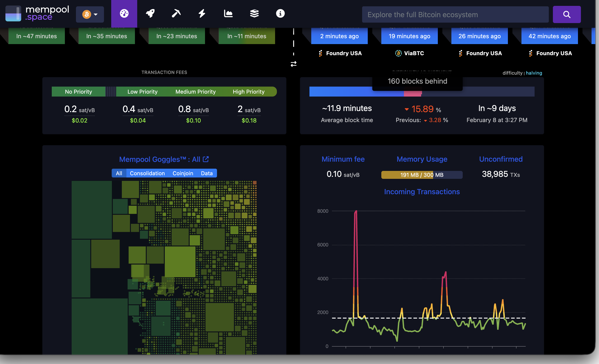This screenshot has height=364, width=599.
Task: Open the mempool block In ~47 minutes
Action: pyautogui.click(x=36, y=36)
